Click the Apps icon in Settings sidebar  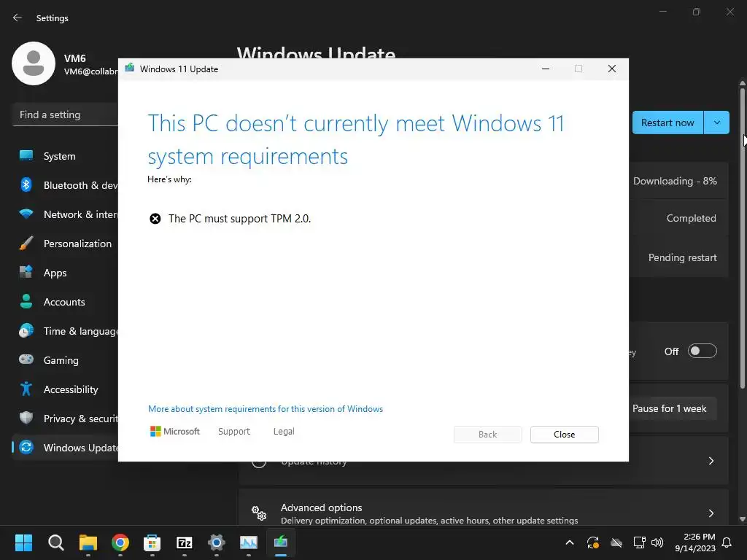point(26,273)
